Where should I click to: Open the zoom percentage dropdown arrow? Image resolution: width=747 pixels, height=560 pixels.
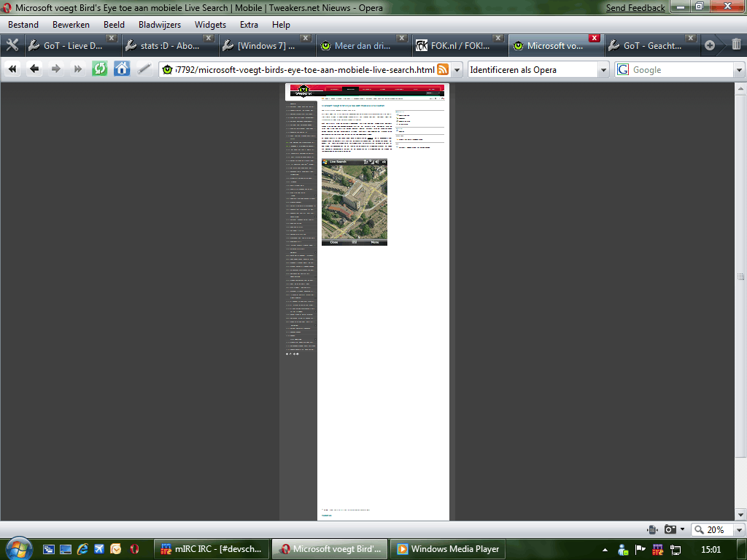tap(739, 529)
